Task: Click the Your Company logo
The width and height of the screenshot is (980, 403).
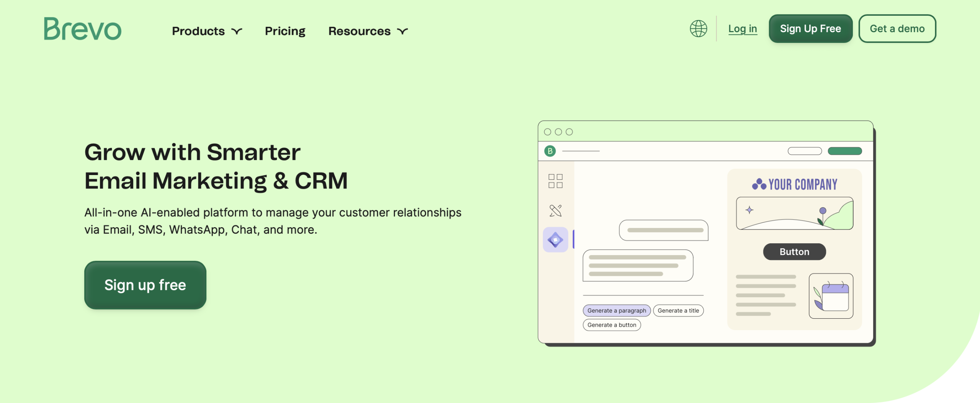Action: [794, 184]
